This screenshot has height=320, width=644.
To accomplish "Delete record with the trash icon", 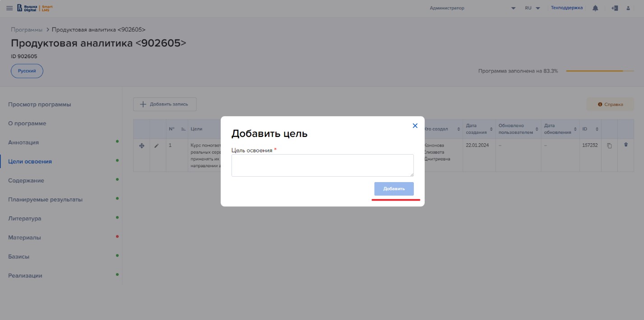I will click(x=625, y=145).
